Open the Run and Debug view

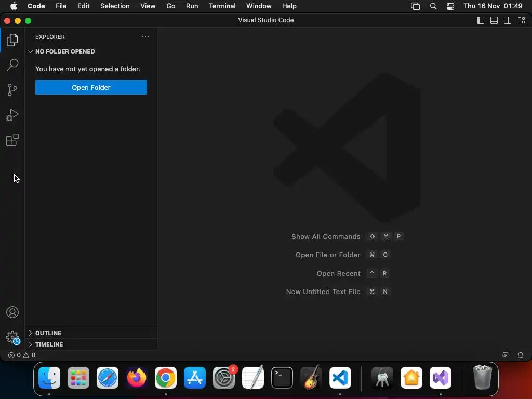pos(12,115)
